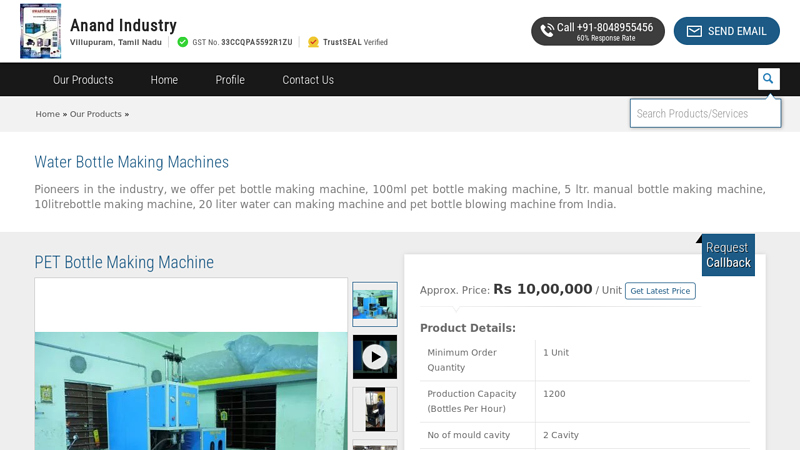Click the Production Capacity (Bottles Per Hour) cell
This screenshot has height=450, width=800.
point(478,402)
